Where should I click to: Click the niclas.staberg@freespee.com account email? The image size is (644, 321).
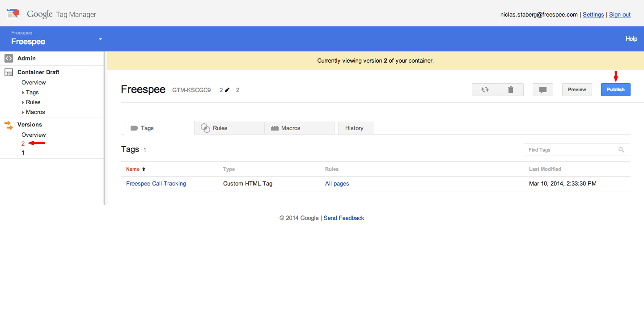539,15
